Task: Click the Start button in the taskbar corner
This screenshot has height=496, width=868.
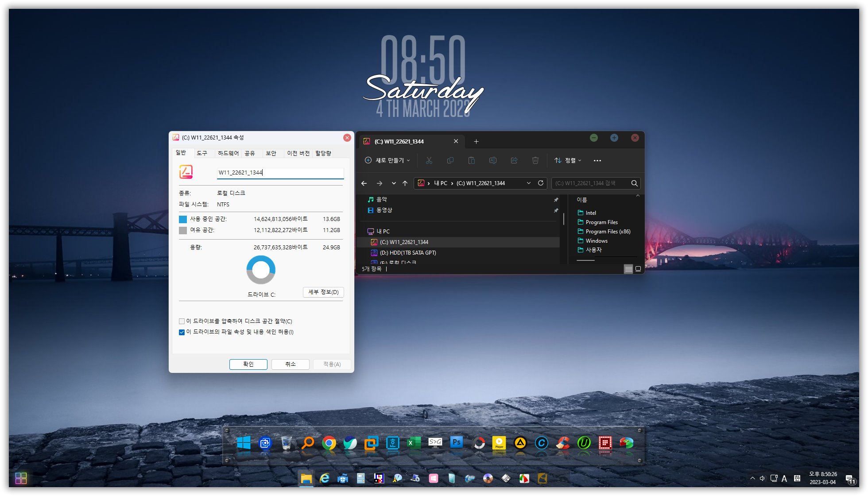Action: (x=21, y=478)
